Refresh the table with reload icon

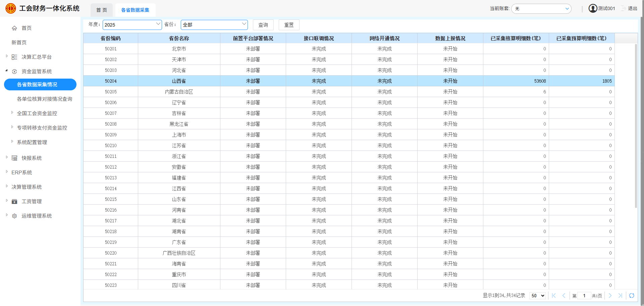[x=632, y=296]
